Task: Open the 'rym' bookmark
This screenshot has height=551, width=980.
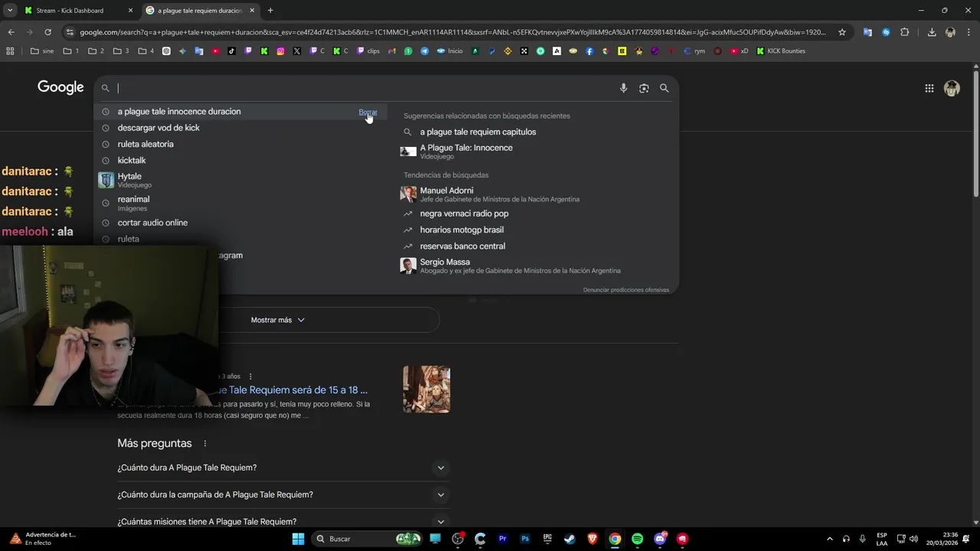Action: tap(694, 51)
